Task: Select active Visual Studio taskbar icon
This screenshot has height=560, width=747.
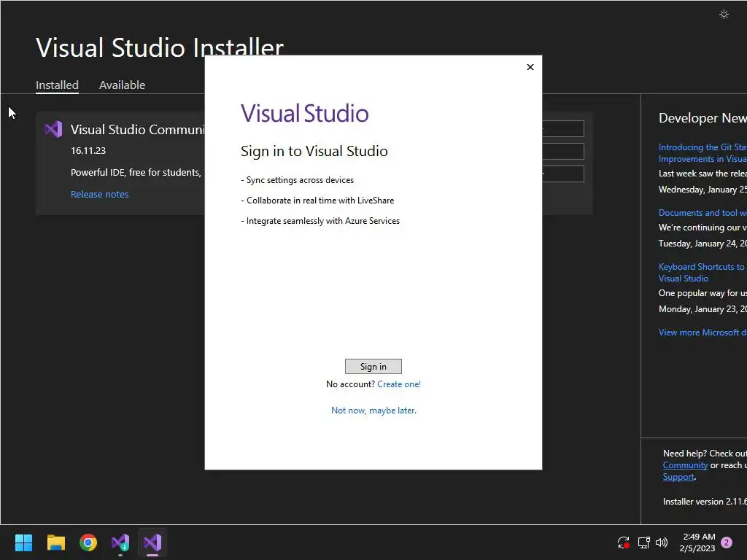Action: (x=152, y=542)
